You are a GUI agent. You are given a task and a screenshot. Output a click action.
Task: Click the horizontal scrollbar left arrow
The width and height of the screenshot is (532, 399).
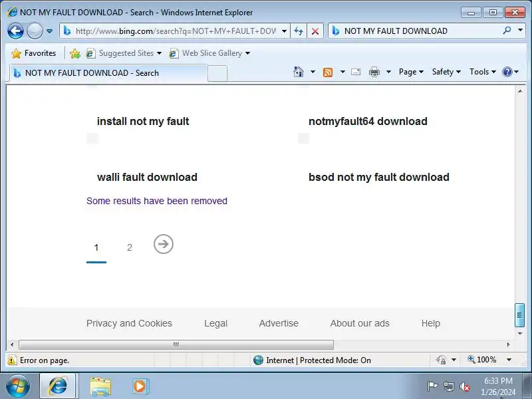coord(12,344)
